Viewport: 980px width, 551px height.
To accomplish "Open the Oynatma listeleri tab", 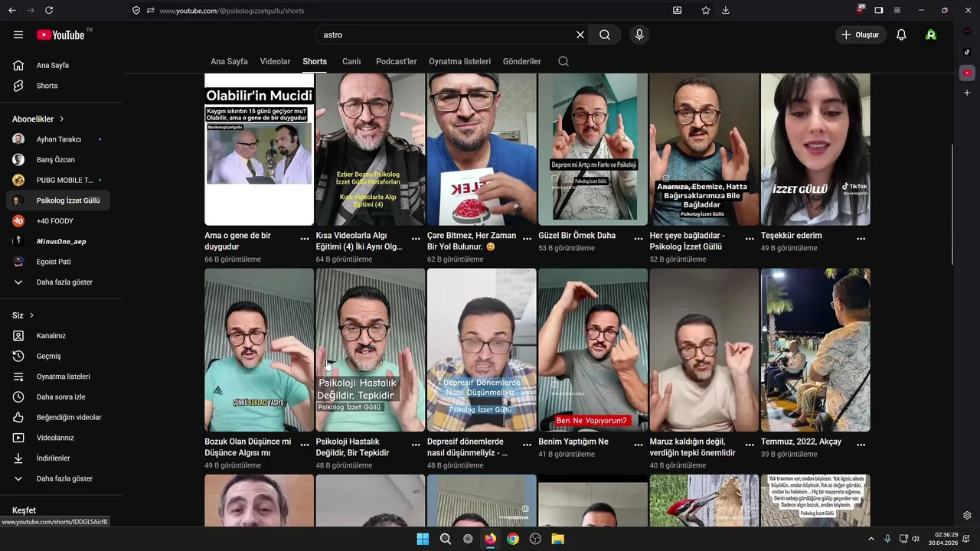I will click(459, 61).
